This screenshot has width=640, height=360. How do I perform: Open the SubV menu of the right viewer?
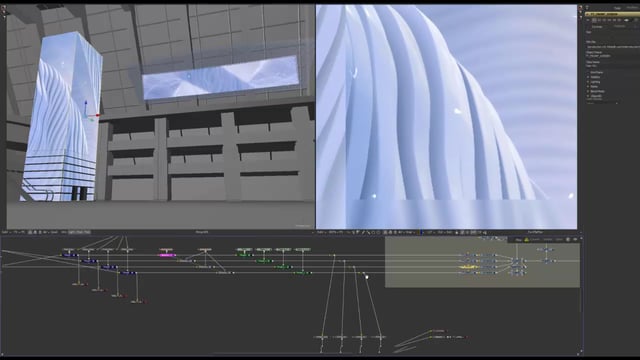click(321, 232)
